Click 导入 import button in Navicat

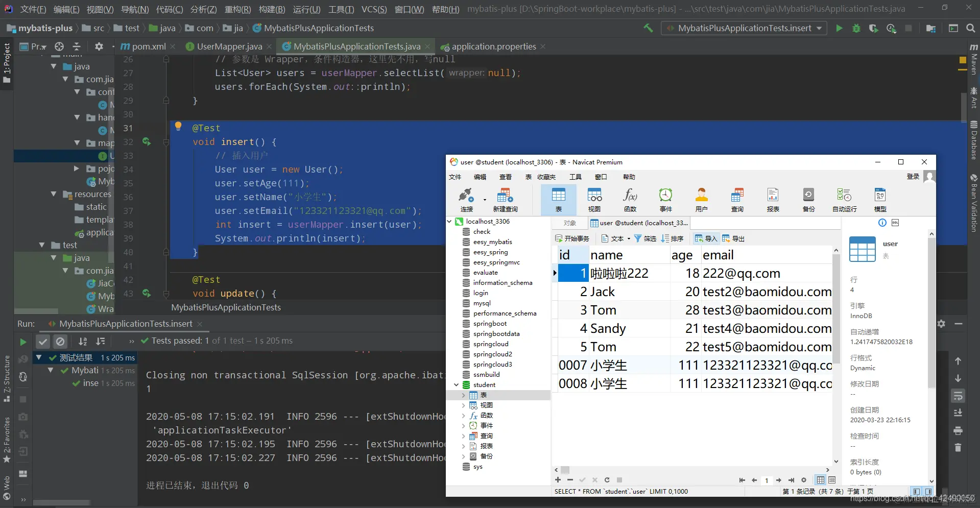pos(706,238)
